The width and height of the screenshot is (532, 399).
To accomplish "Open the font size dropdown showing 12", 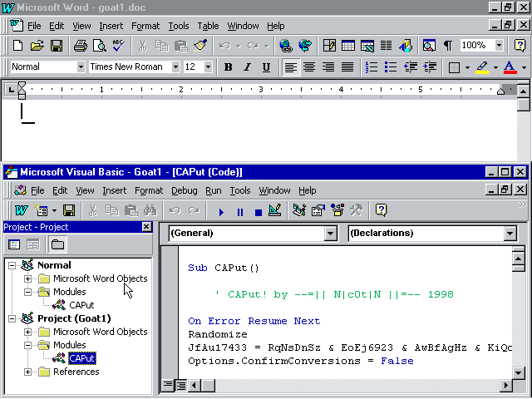I will pos(208,67).
